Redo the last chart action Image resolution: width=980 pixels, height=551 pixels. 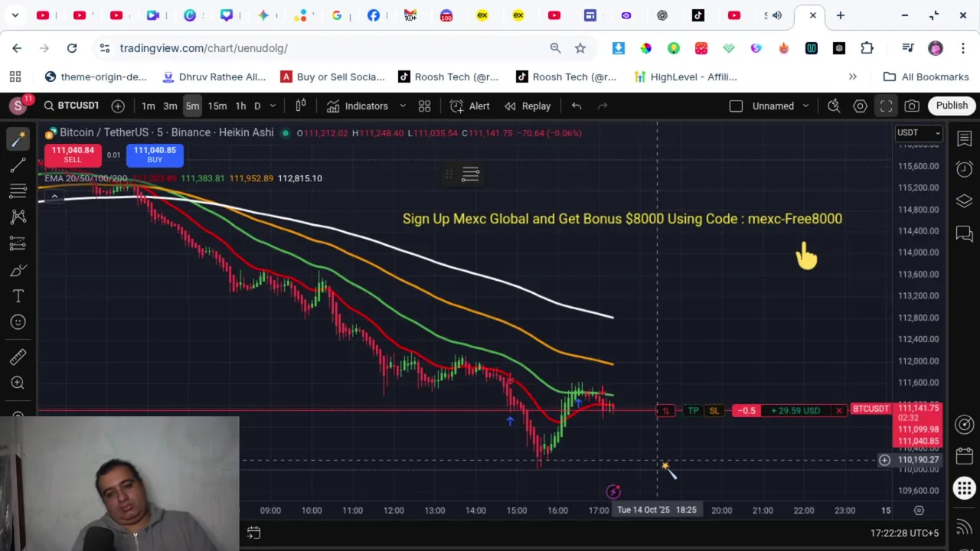(x=603, y=106)
